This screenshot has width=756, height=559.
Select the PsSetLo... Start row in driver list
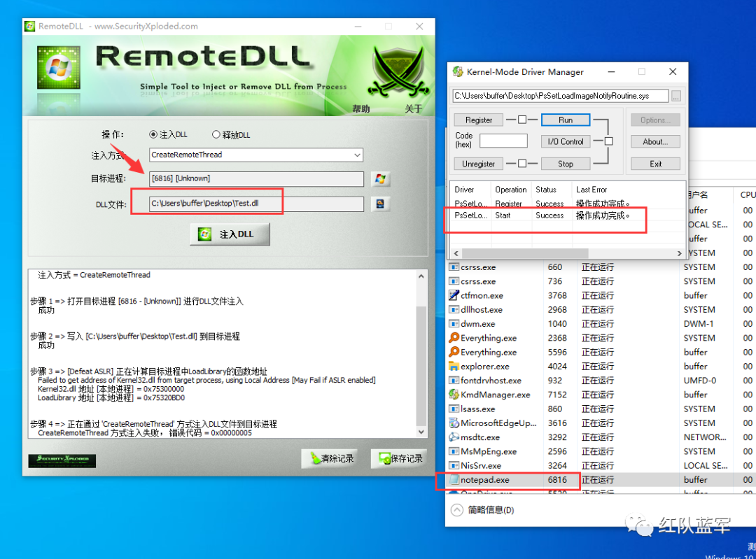pos(568,215)
